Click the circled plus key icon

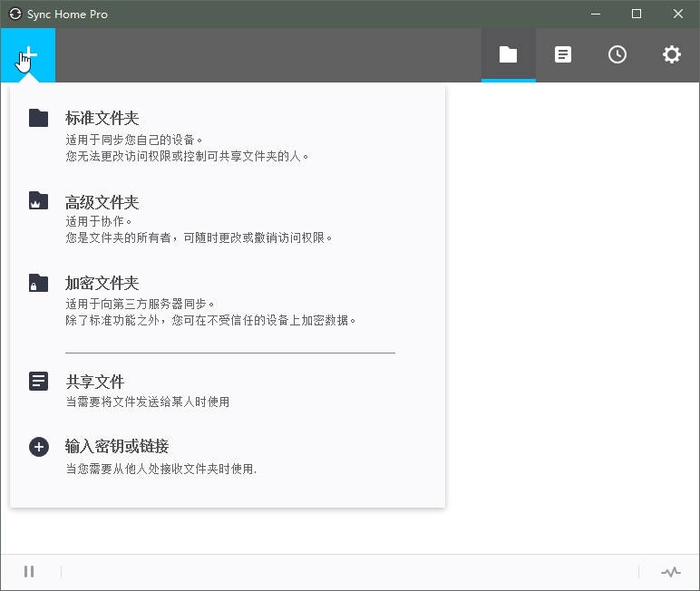pos(39,447)
